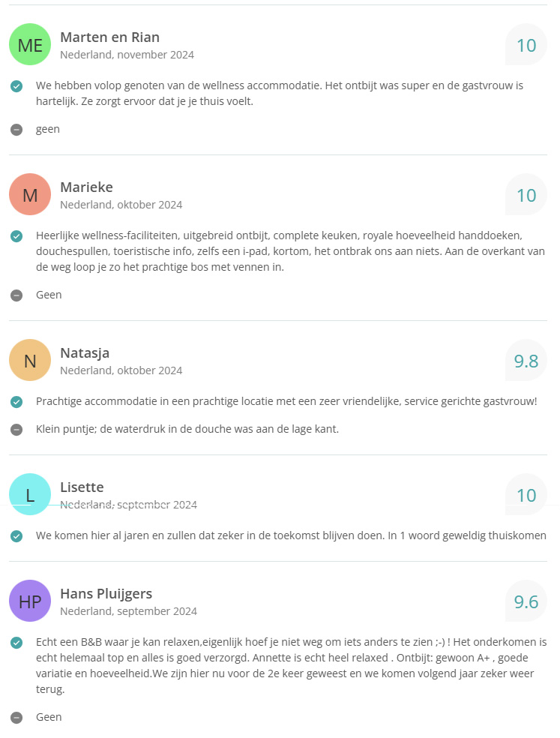
Task: Click the positive checkmark icon in Lisette's review
Action: [16, 536]
